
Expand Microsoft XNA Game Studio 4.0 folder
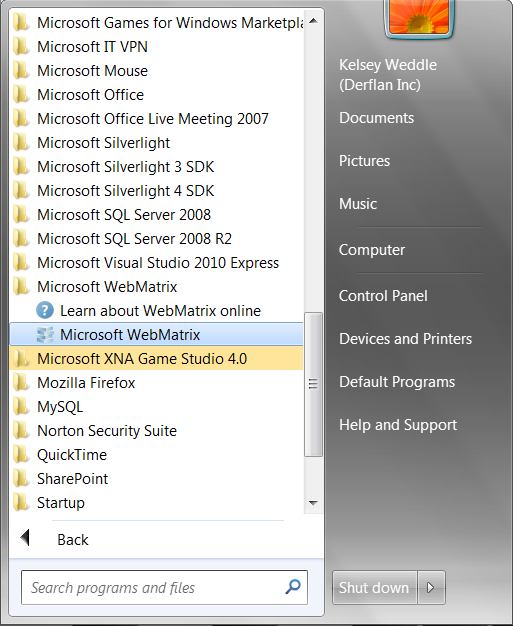(x=156, y=359)
